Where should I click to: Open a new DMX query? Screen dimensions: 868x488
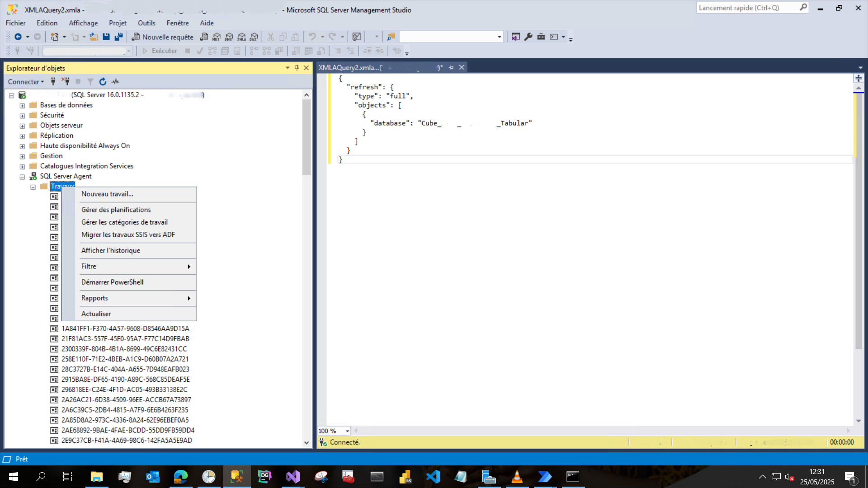click(229, 37)
